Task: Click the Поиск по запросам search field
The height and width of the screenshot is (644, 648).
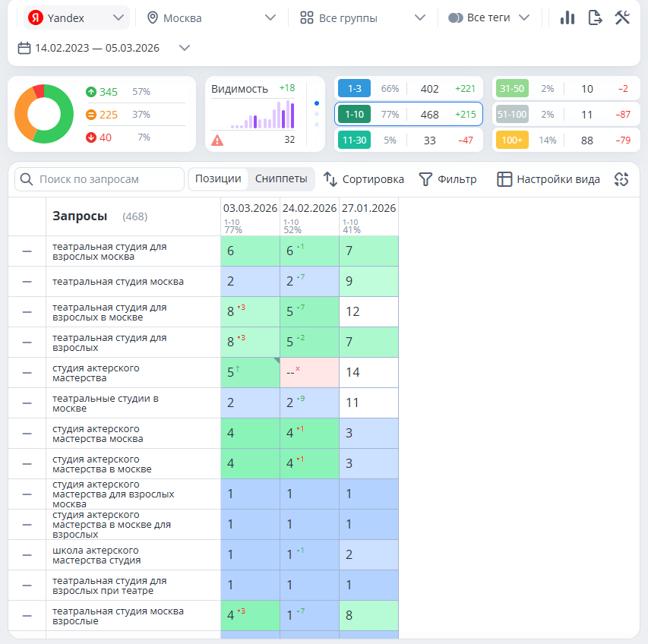Action: click(x=100, y=179)
